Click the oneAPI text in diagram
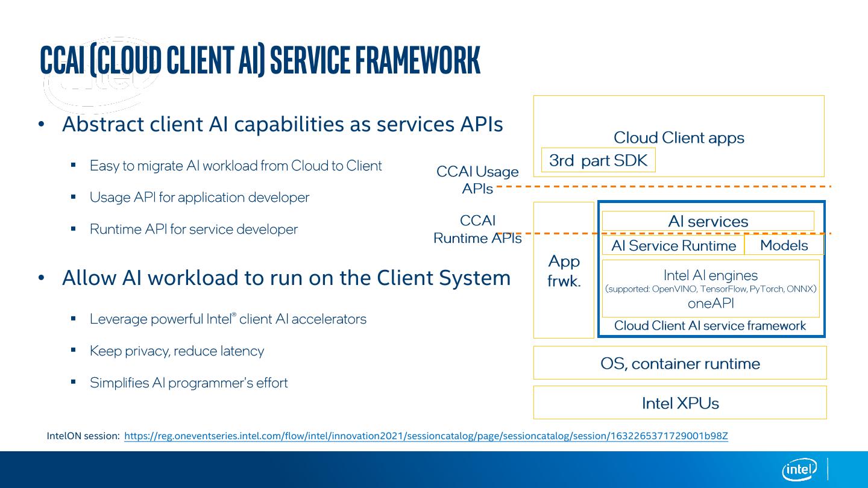This screenshot has height=488, width=868. coord(710,304)
